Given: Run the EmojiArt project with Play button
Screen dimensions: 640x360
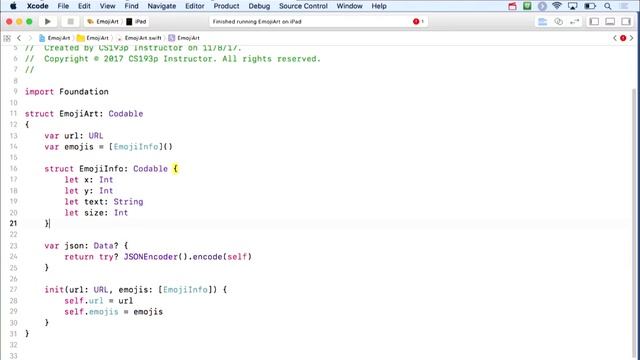Looking at the screenshot, I should (47, 22).
